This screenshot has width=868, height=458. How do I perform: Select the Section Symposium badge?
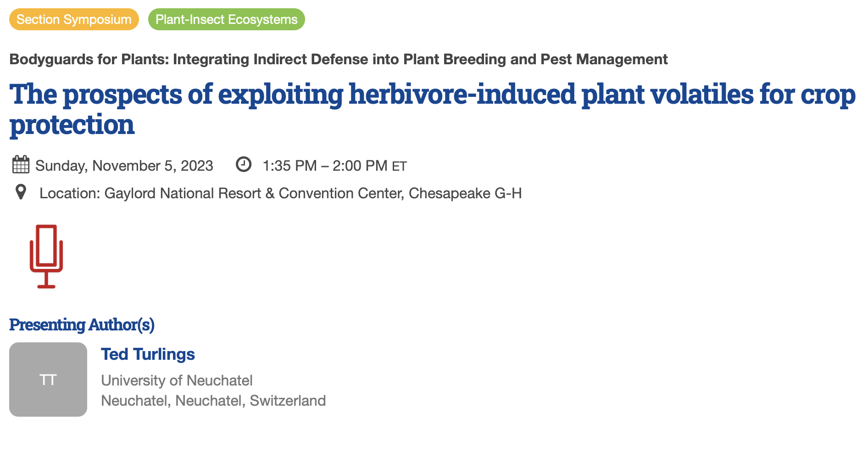[74, 19]
